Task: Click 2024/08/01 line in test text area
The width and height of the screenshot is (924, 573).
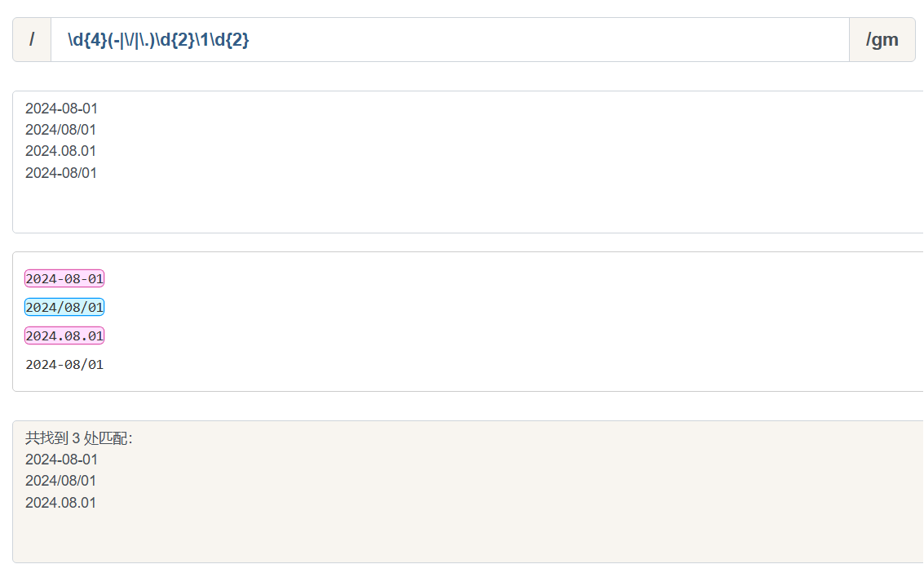Action: click(60, 130)
